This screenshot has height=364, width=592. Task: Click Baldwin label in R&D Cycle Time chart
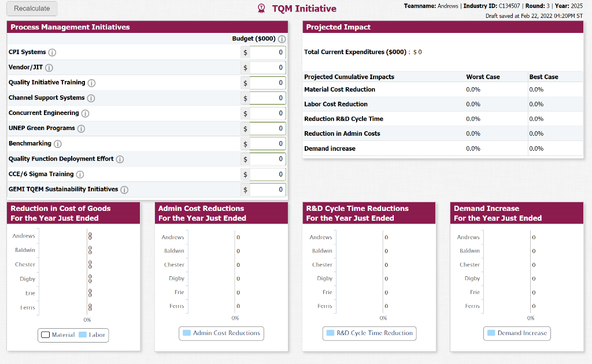pos(322,251)
